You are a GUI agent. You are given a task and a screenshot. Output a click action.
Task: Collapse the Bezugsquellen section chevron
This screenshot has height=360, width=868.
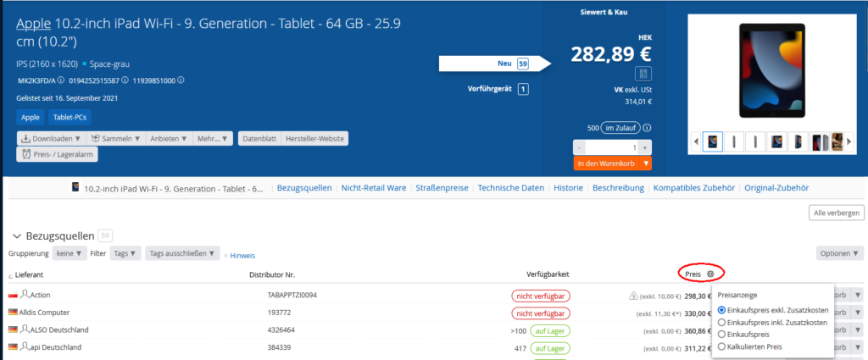(x=16, y=236)
